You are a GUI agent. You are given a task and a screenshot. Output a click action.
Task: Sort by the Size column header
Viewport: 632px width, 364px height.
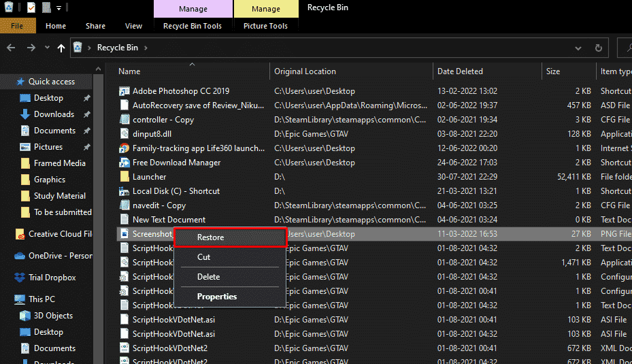tap(553, 71)
